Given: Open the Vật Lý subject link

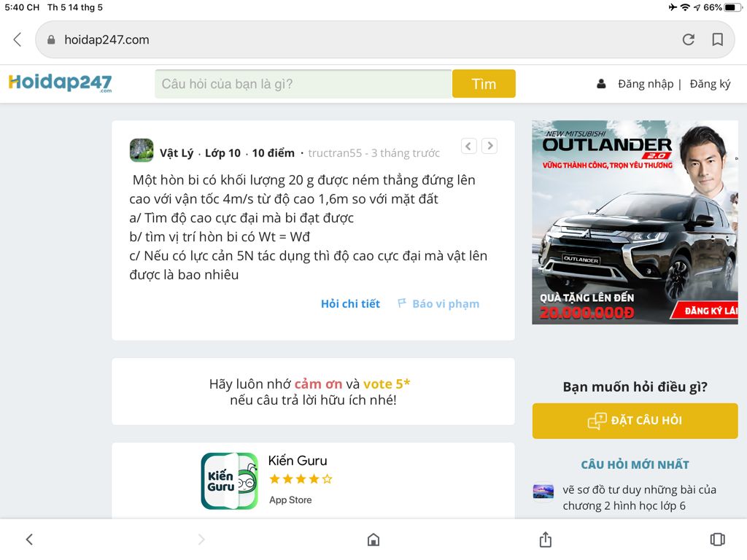Looking at the screenshot, I should click(177, 153).
